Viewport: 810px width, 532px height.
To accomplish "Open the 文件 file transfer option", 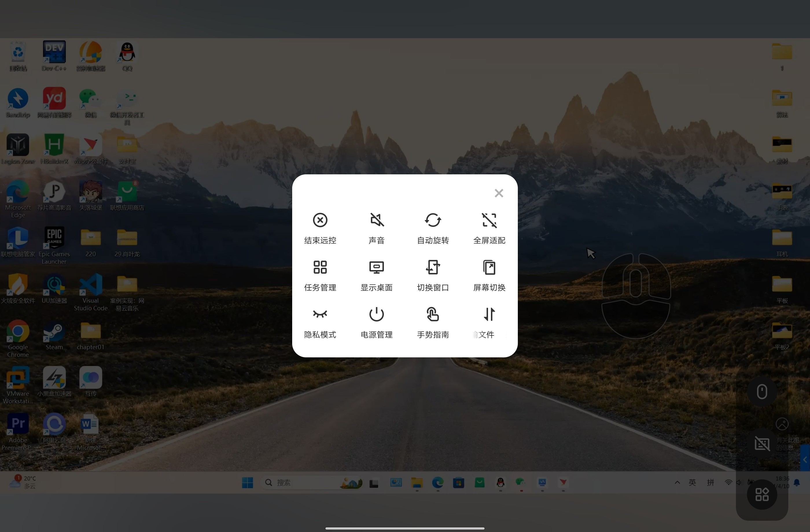I will pos(489,322).
